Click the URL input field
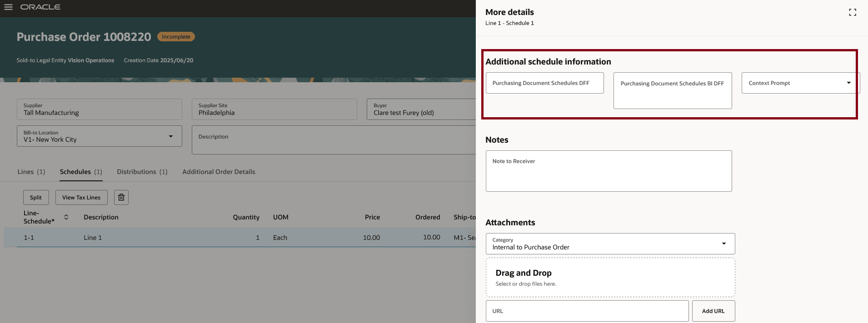Screen dimensions: 868x323 click(587, 311)
